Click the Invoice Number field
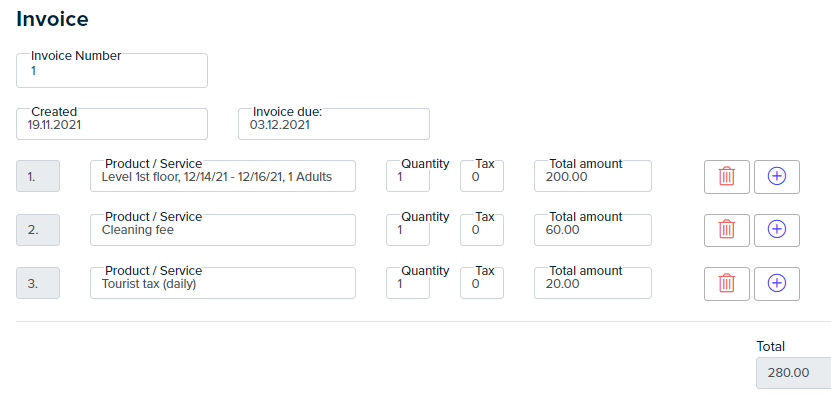 pyautogui.click(x=112, y=70)
